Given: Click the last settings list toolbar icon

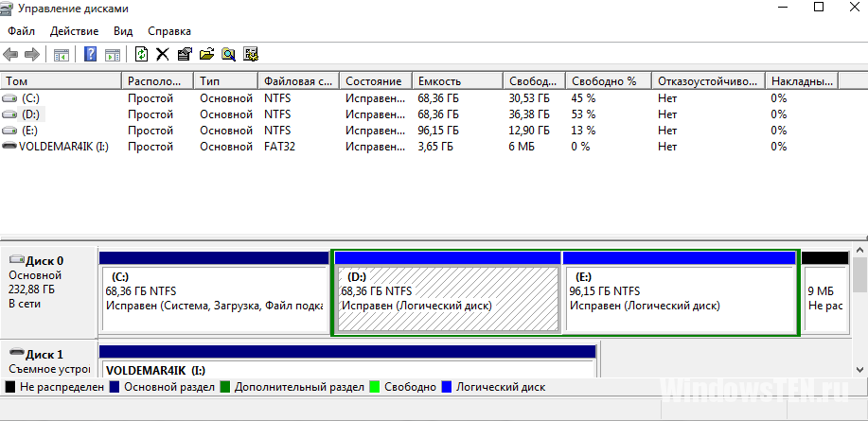Looking at the screenshot, I should pos(251,54).
